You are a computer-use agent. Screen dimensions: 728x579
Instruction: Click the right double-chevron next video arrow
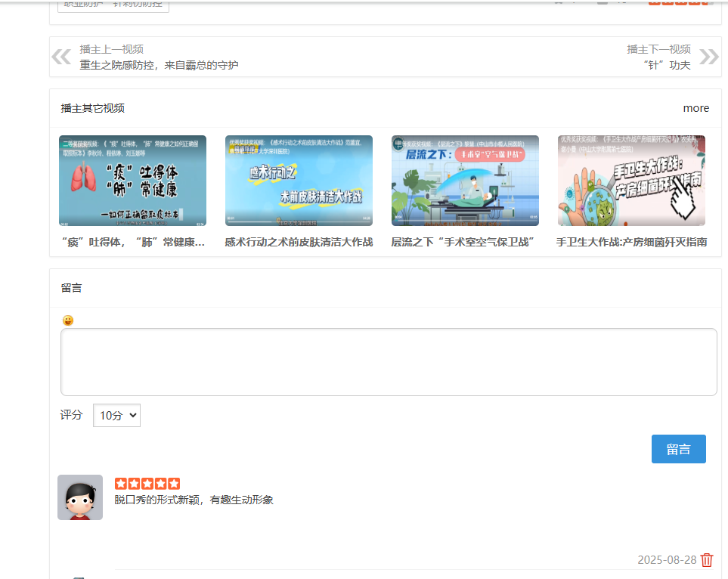click(x=708, y=57)
